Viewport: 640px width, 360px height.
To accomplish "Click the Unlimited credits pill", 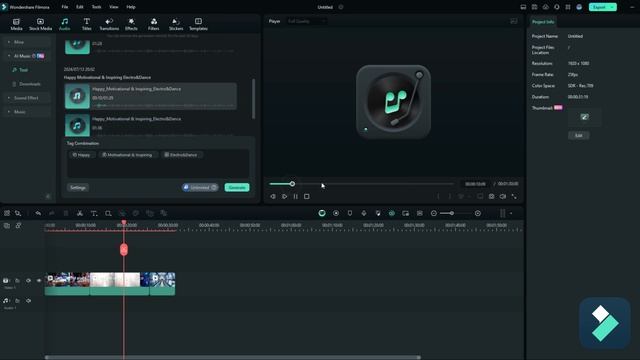I will click(x=200, y=188).
